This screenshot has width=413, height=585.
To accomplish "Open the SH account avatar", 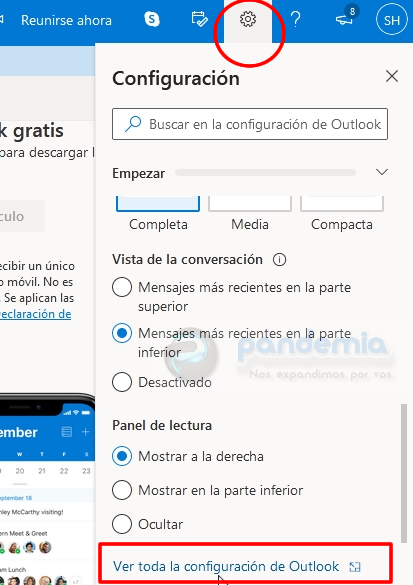I will (x=392, y=20).
